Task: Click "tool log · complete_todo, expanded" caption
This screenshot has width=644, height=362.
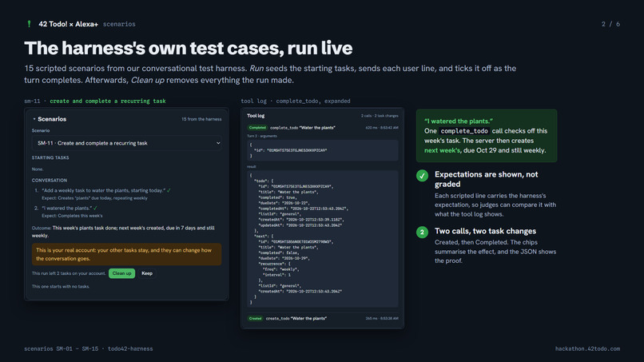Action: (296, 101)
